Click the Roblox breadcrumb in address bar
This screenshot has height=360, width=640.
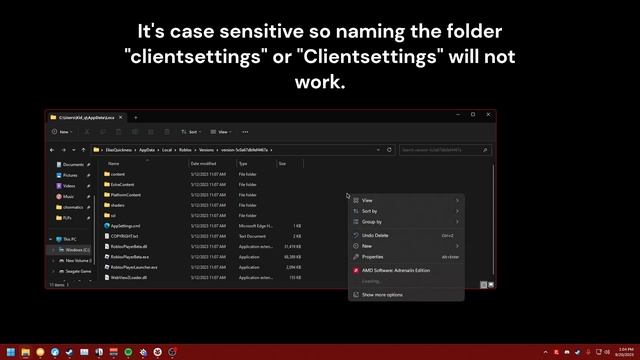[x=185, y=150]
